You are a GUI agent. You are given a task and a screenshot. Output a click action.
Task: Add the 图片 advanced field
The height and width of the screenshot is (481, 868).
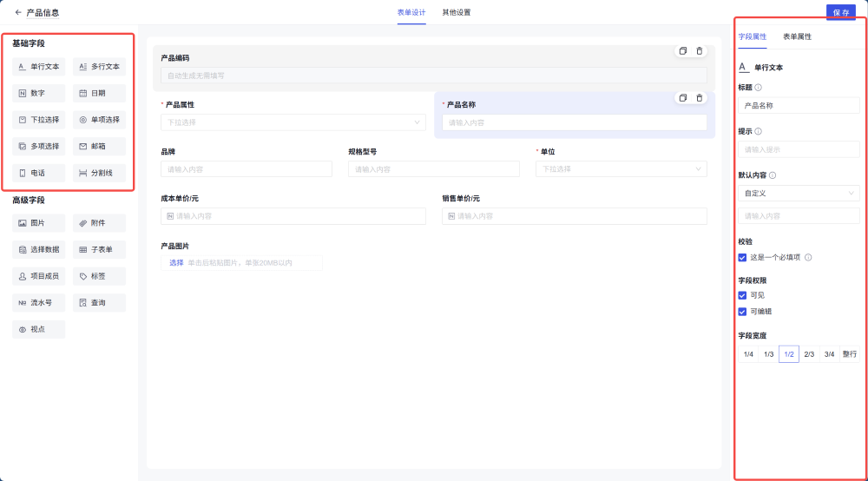(x=39, y=223)
